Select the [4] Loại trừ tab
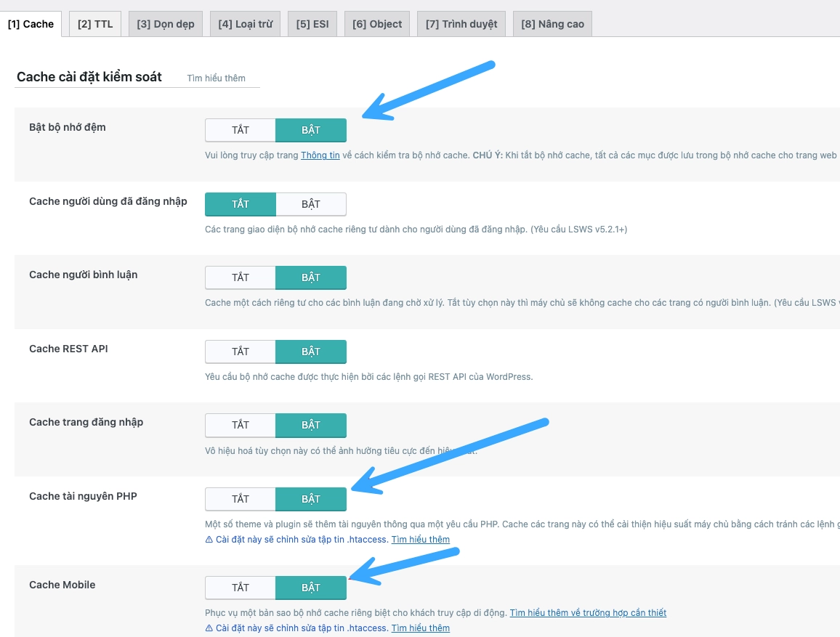This screenshot has width=840, height=637. pyautogui.click(x=245, y=23)
